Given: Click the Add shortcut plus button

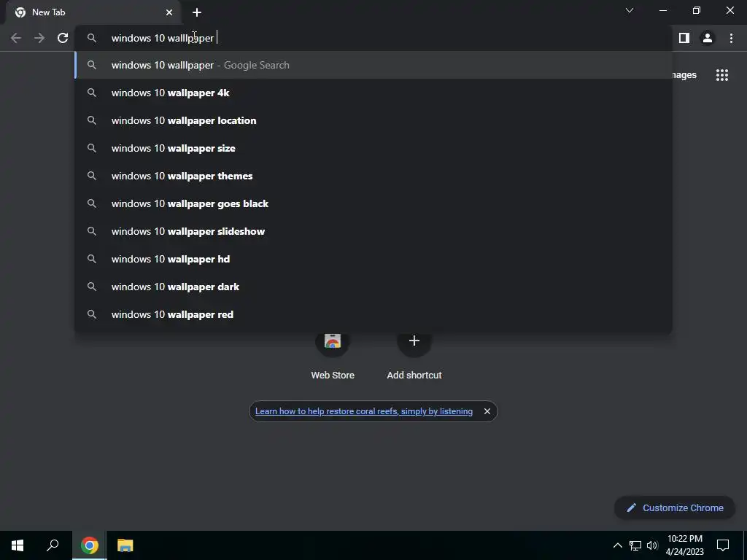Looking at the screenshot, I should [414, 341].
